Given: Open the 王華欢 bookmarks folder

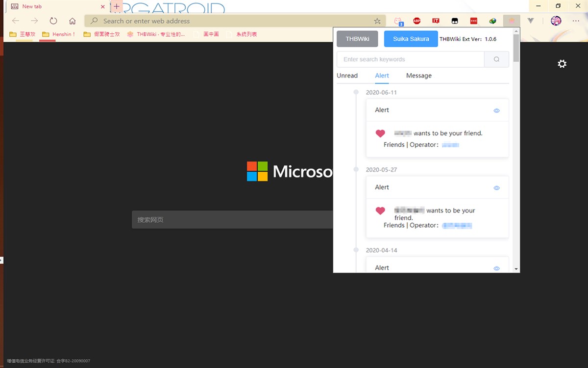Looking at the screenshot, I should point(23,34).
